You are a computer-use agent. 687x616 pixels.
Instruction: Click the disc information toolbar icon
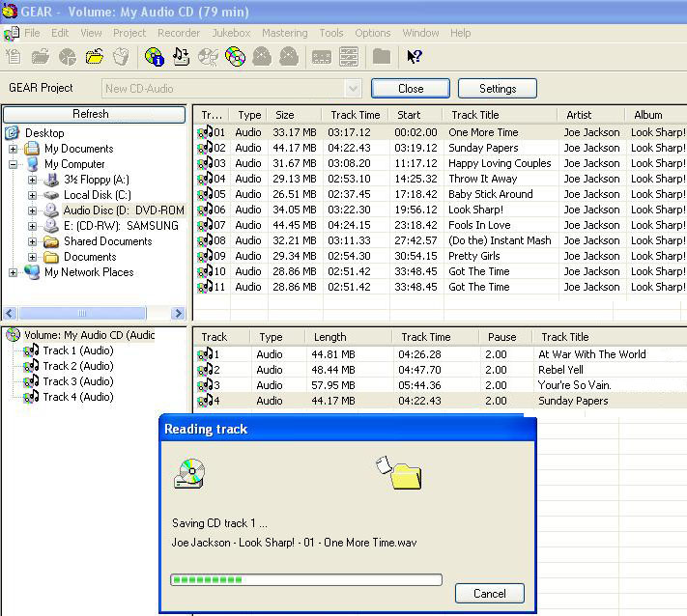tap(154, 57)
